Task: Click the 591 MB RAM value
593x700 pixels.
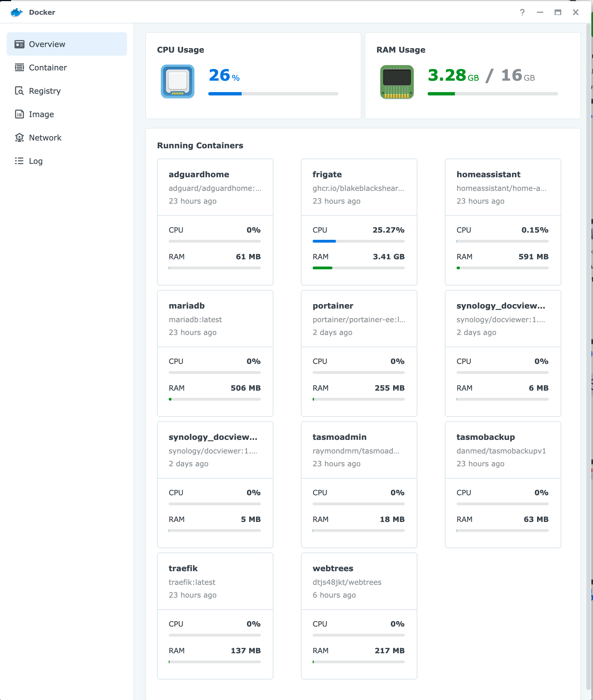Action: point(533,257)
